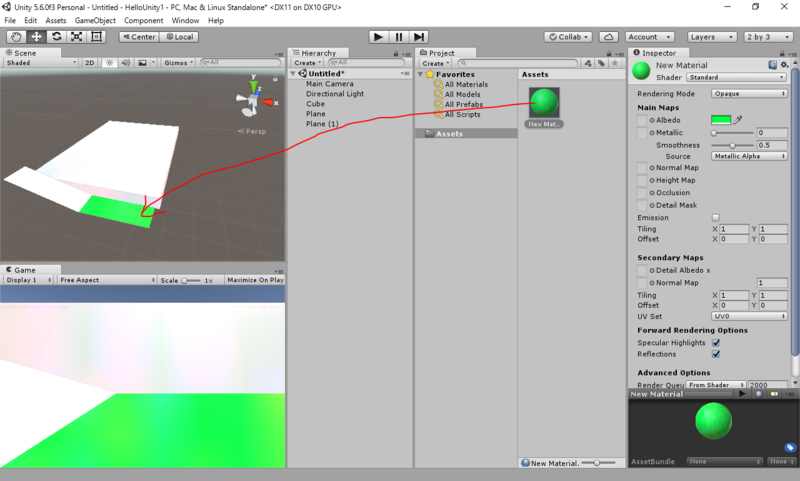Open the Shaded draw mode dropdown
The width and height of the screenshot is (800, 481).
click(x=41, y=63)
